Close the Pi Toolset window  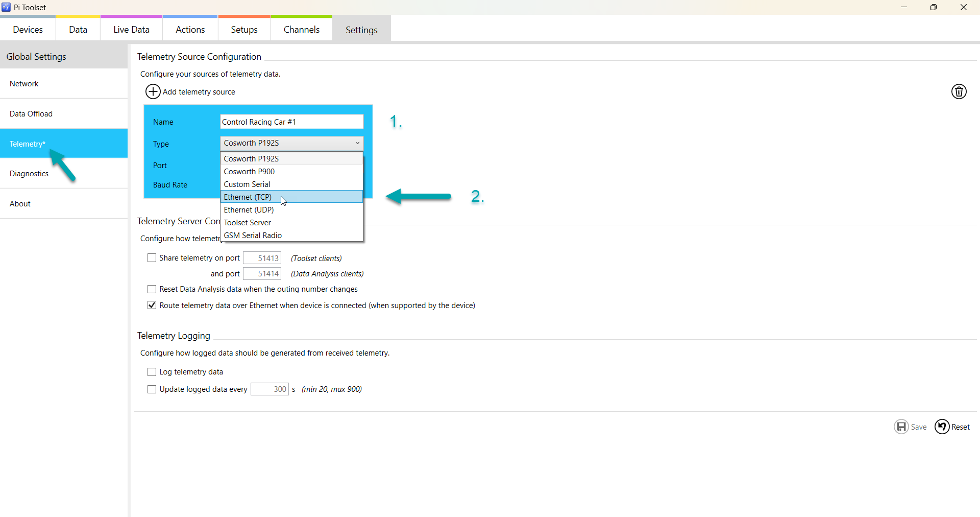pos(964,7)
